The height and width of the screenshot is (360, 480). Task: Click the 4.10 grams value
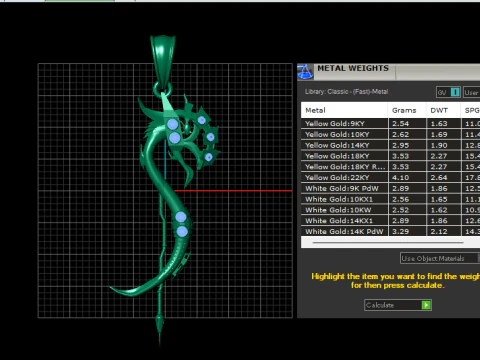pos(400,178)
